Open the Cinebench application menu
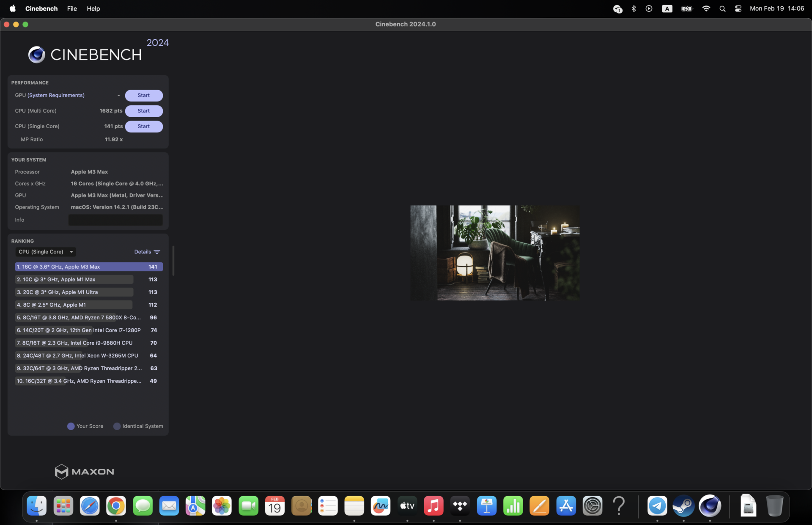 (x=41, y=8)
